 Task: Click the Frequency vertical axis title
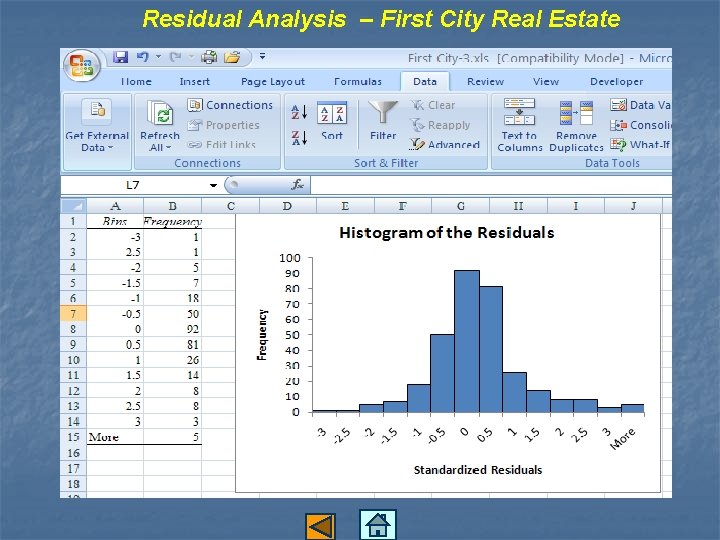click(262, 334)
